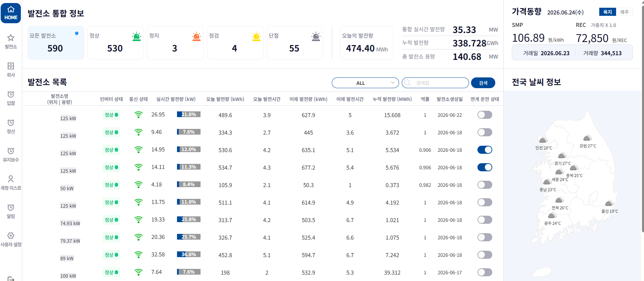This screenshot has width=644, height=281.
Task: Click the green siren icon on 정상 card
Action: point(137,36)
